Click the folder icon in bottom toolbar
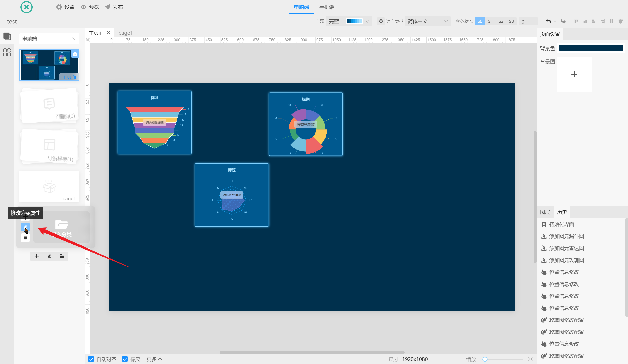Viewport: 628px width, 364px height. click(62, 256)
